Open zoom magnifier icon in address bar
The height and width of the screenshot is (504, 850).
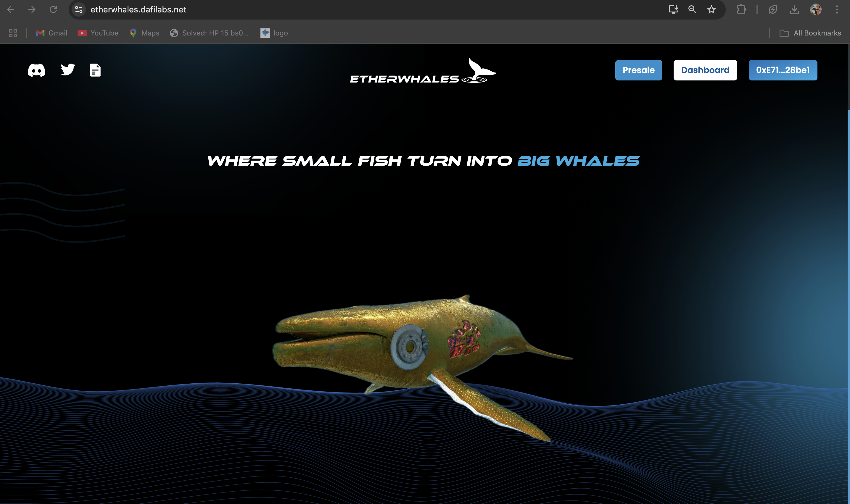click(692, 9)
